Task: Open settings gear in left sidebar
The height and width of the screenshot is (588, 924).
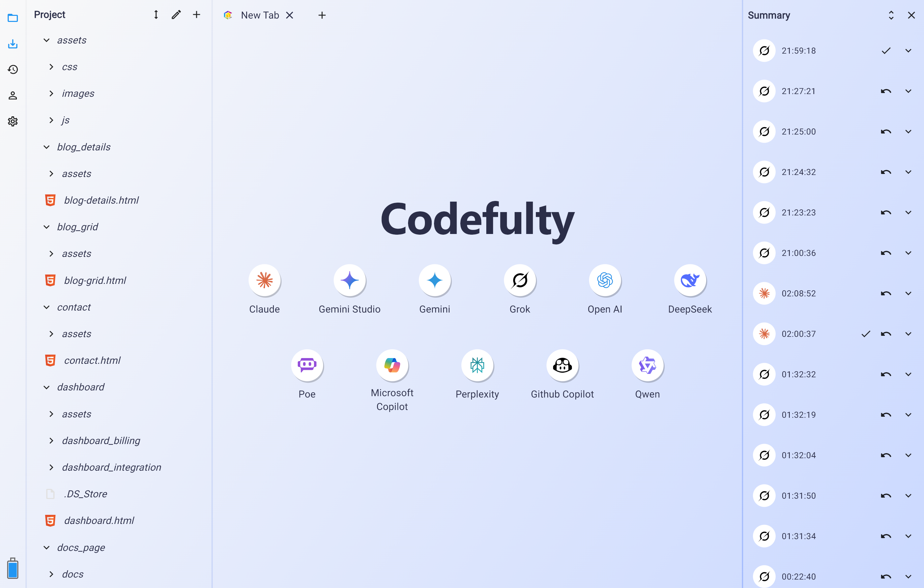Action: [13, 121]
